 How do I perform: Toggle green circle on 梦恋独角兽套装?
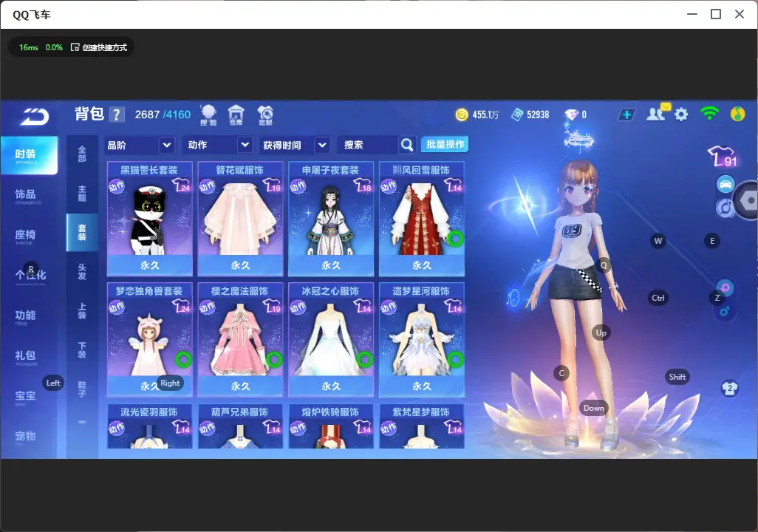point(183,359)
